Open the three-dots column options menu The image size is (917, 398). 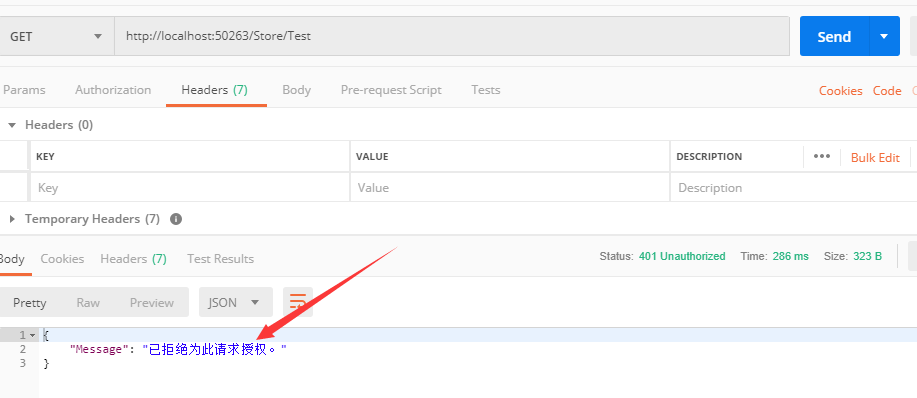pos(822,157)
